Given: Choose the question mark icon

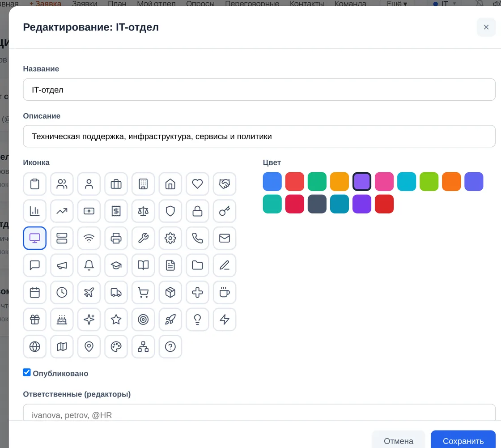Looking at the screenshot, I should point(170,347).
